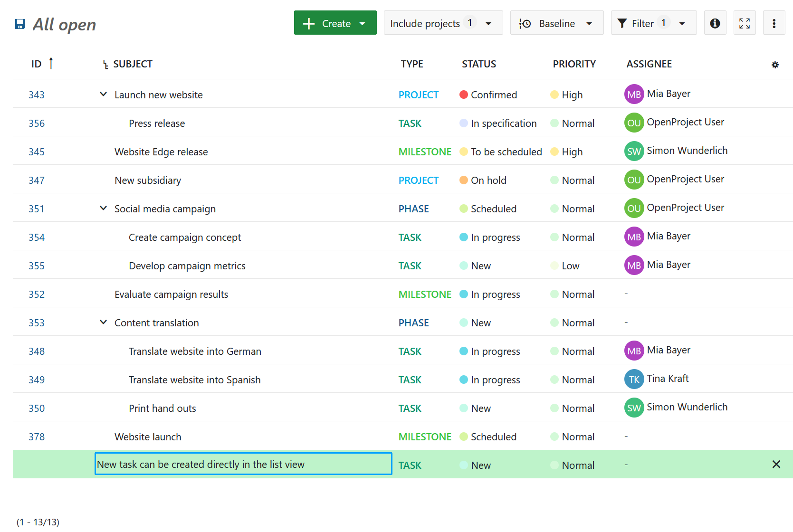Open the info details icon button

(715, 23)
